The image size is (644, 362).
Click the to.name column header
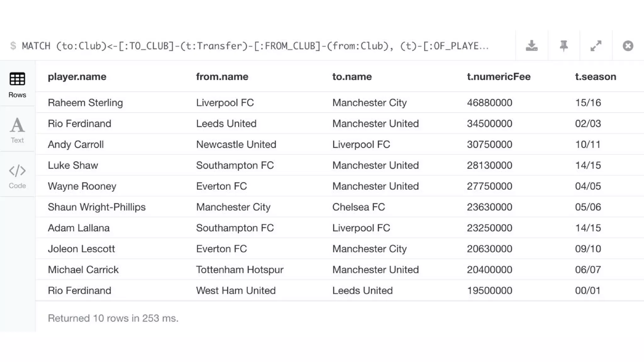[x=352, y=77]
